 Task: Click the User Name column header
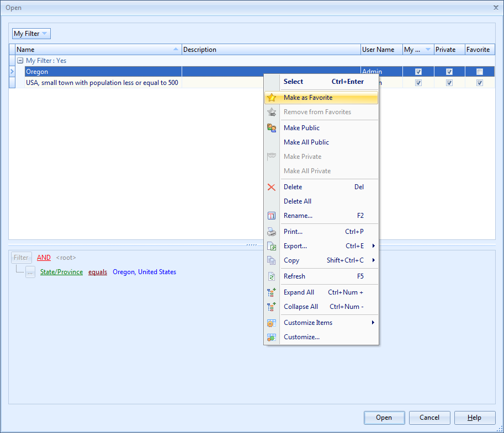[x=381, y=50]
